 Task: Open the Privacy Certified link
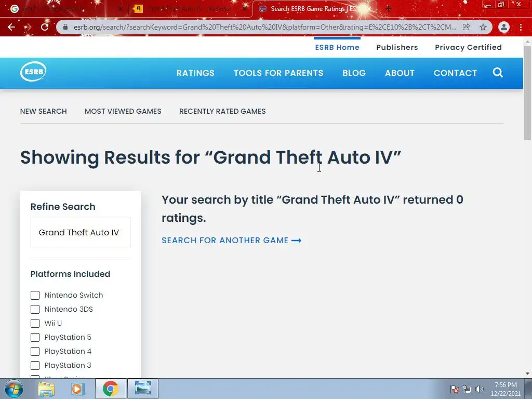coord(468,47)
